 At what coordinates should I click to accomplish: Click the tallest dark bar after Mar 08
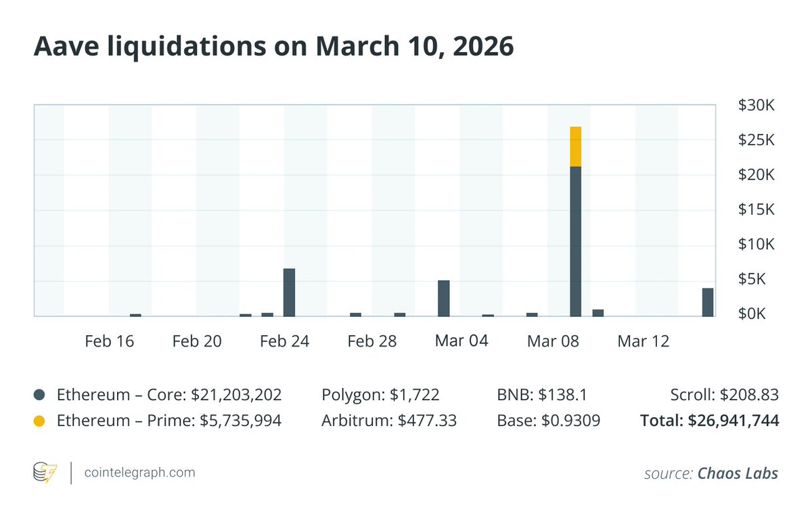[576, 240]
